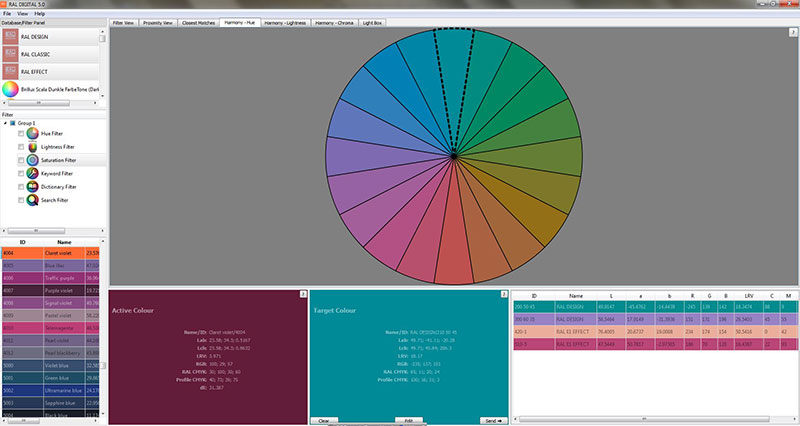Click the Send button under Target Colour
The image size is (800, 426).
click(x=493, y=421)
